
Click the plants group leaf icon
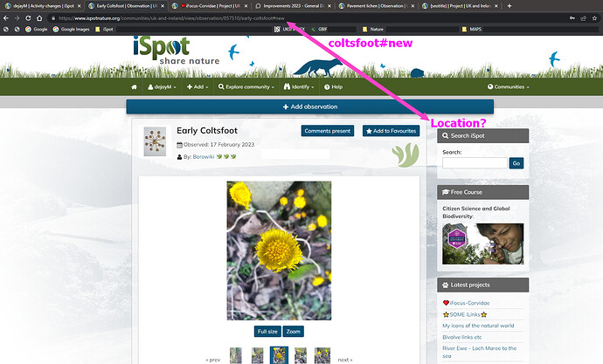(x=405, y=155)
